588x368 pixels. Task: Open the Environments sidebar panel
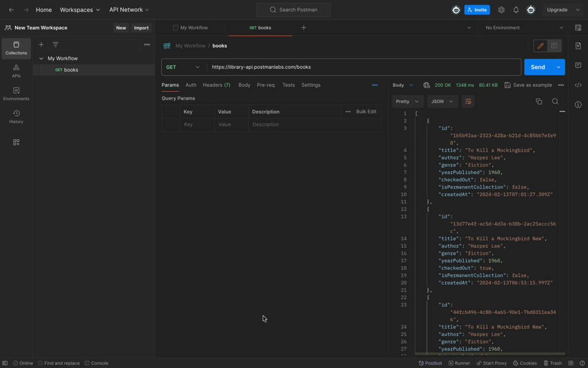16,94
